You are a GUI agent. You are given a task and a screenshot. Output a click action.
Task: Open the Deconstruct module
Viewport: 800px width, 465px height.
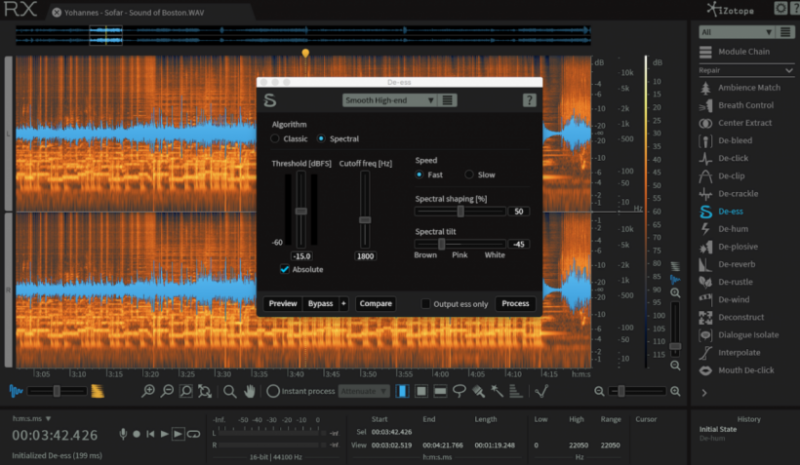pos(740,317)
